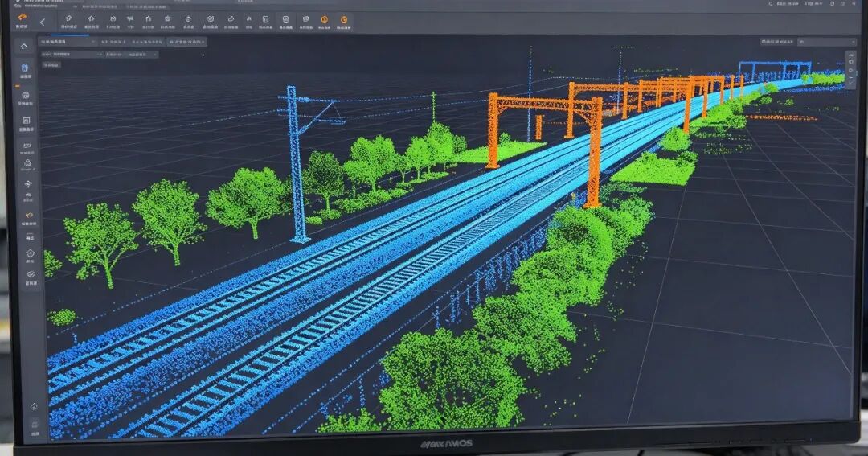Click the second-row button after left dropdown
The width and height of the screenshot is (868, 456).
tap(114, 55)
